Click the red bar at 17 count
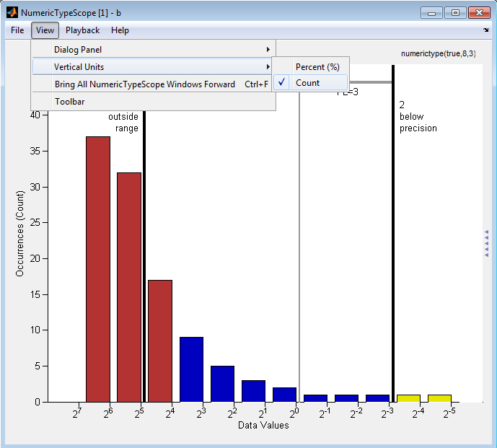Viewport: 497px width, 448px height. coord(160,341)
